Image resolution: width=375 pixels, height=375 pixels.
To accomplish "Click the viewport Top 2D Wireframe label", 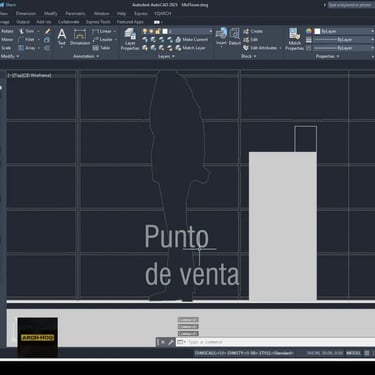I will pyautogui.click(x=30, y=76).
